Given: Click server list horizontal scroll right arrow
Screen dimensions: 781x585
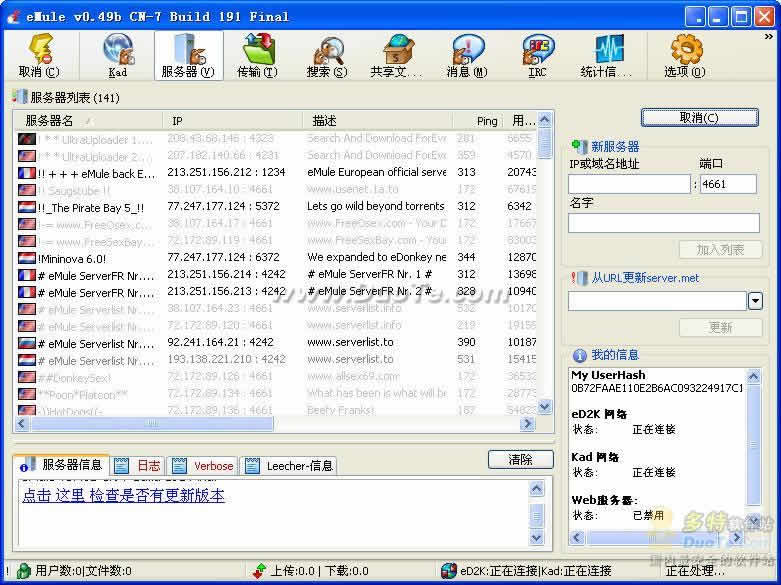Looking at the screenshot, I should [527, 424].
